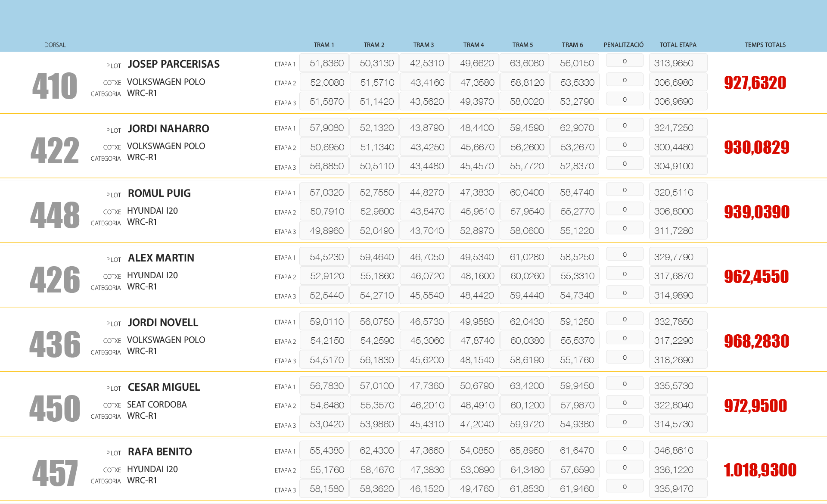Click total time 927,6320 in red
This screenshot has width=827, height=504.
(755, 83)
